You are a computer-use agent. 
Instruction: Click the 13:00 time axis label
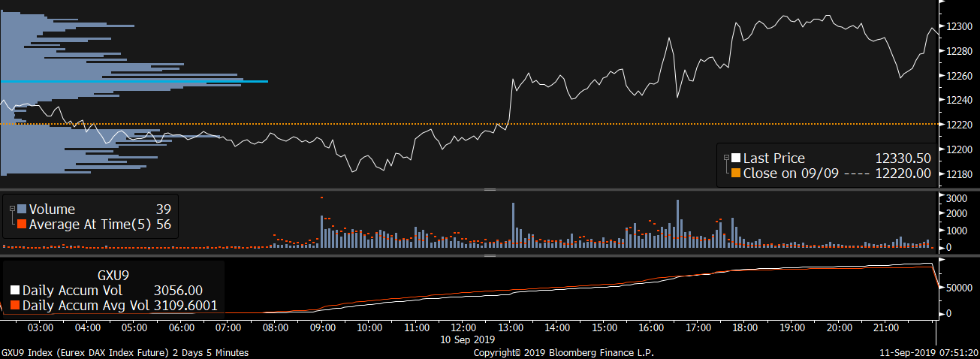511,328
